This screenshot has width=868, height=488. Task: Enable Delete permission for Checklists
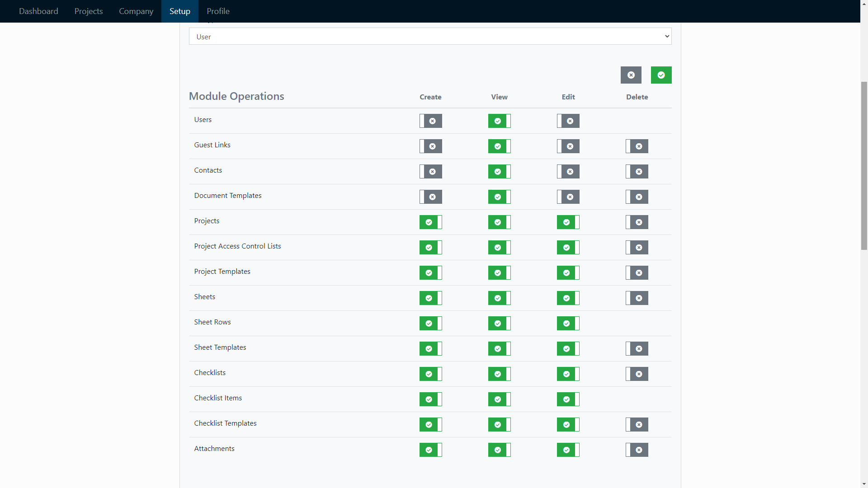coord(637,374)
